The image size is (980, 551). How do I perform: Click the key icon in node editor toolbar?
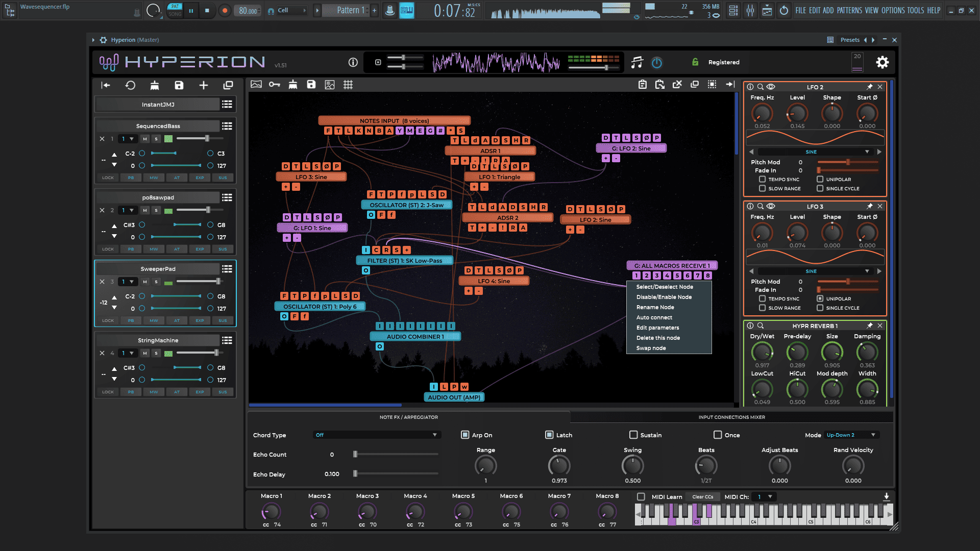coord(275,85)
